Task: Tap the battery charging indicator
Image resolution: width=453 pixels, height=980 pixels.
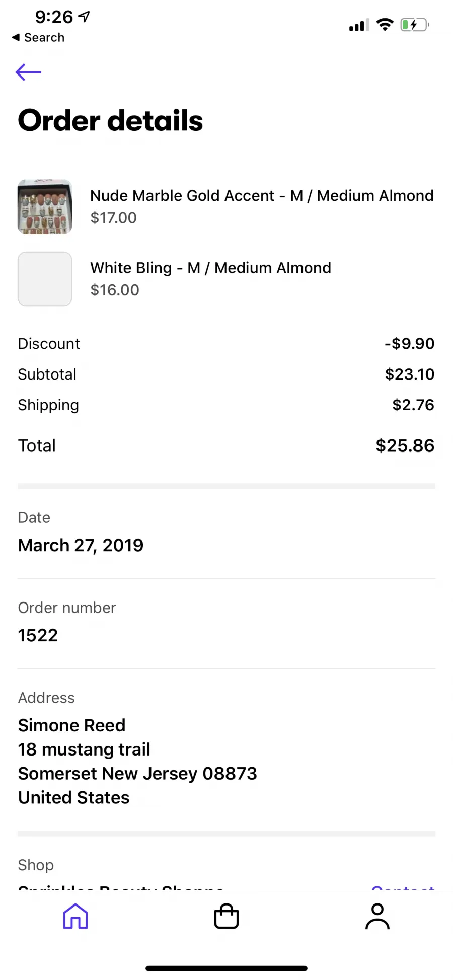Action: tap(415, 25)
